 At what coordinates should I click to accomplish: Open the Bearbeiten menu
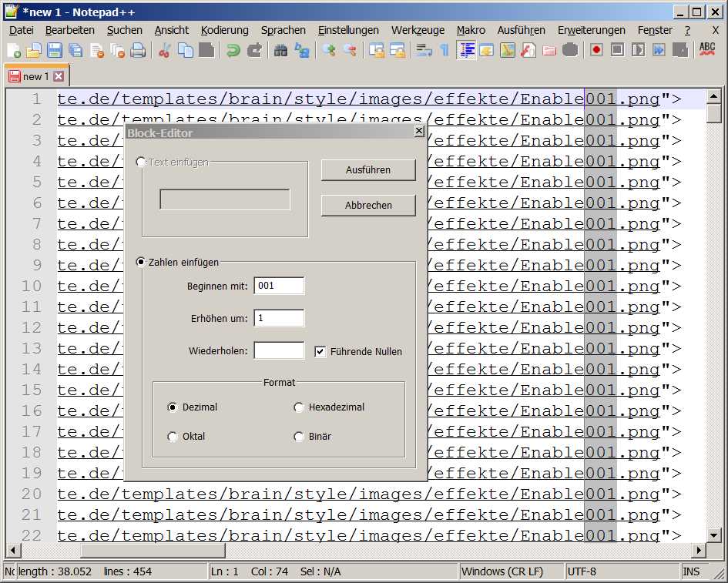coord(69,30)
